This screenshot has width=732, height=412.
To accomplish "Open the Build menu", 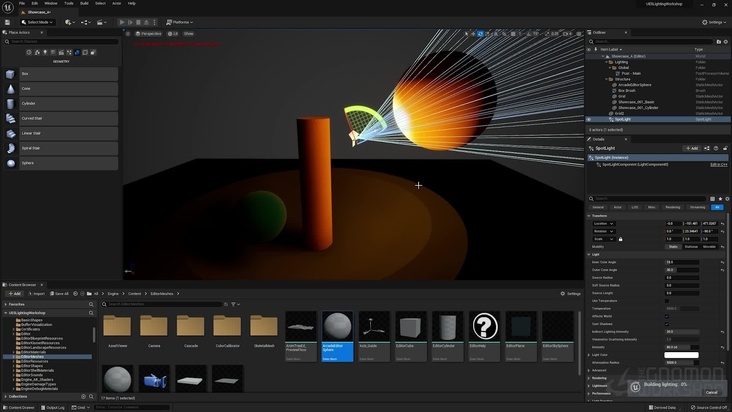I will (x=84, y=3).
